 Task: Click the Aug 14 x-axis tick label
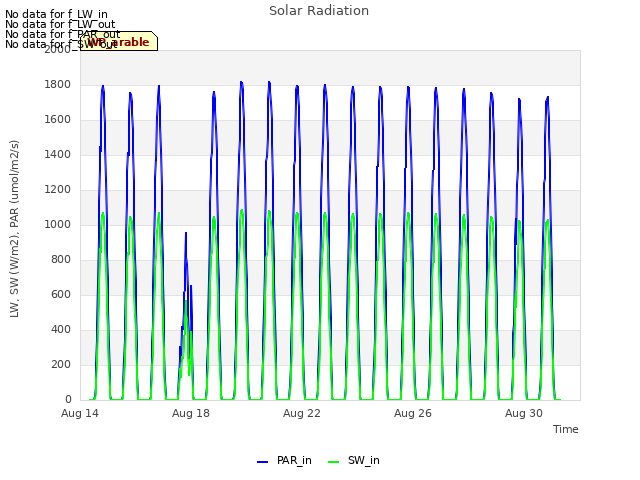tap(80, 413)
